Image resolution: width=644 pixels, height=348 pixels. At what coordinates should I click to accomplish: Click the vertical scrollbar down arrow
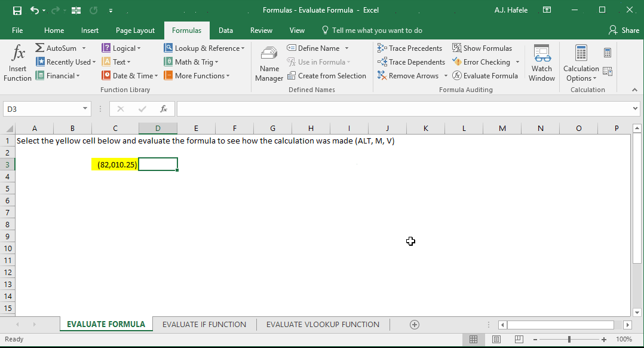click(637, 313)
